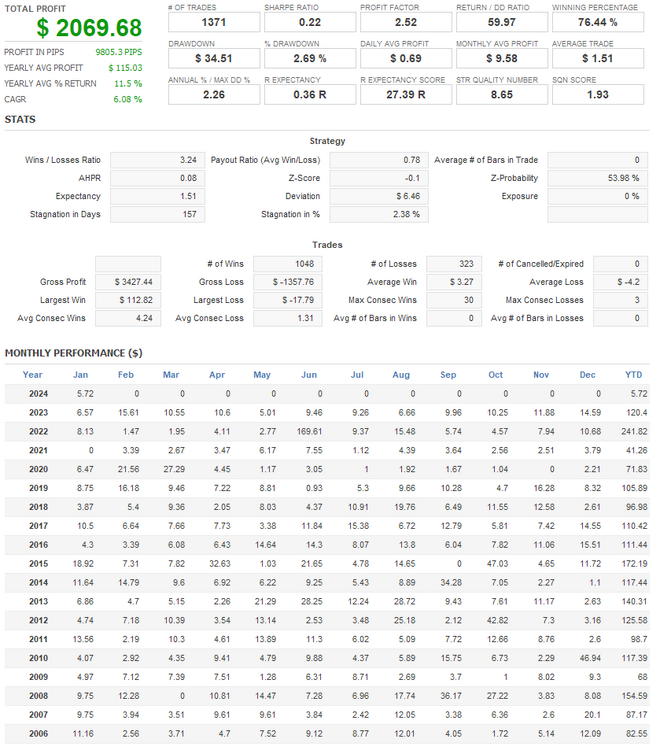
Task: Select the YTD column header
Action: [x=633, y=375]
